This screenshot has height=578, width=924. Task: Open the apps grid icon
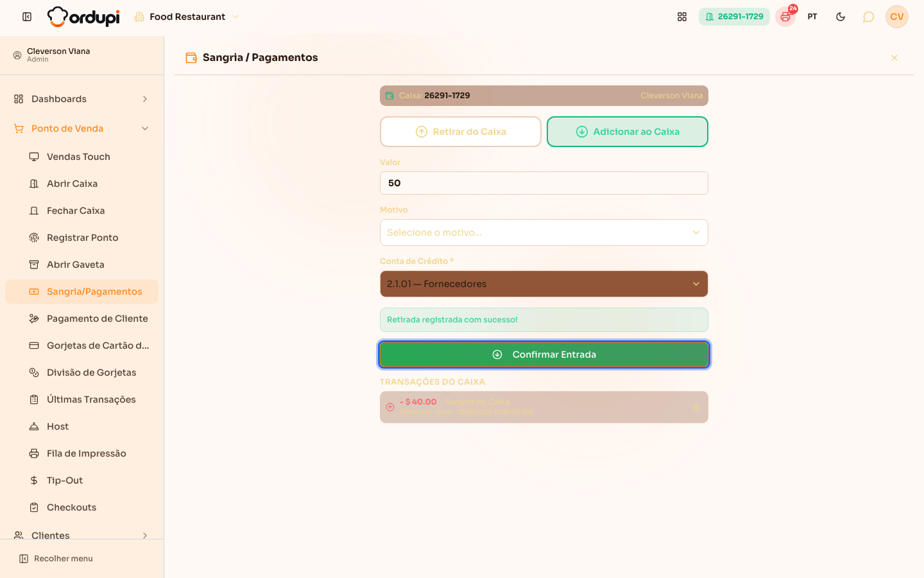click(x=682, y=17)
